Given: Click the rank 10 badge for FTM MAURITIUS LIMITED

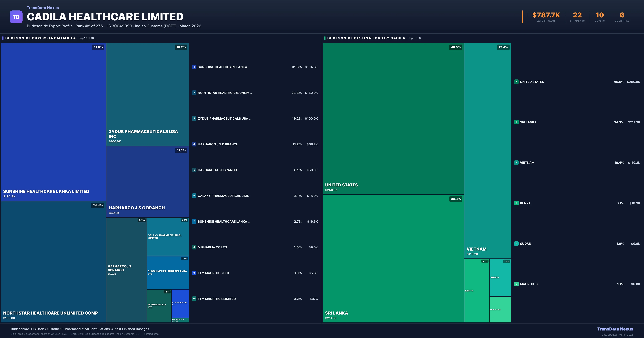Looking at the screenshot, I should pos(194,299).
